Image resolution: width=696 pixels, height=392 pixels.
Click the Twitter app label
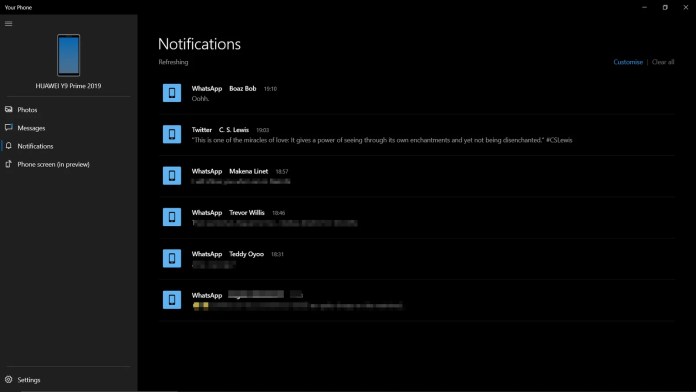(202, 130)
